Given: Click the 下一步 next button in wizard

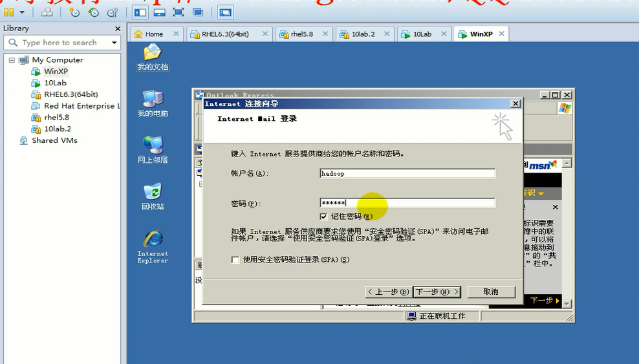Looking at the screenshot, I should pyautogui.click(x=437, y=292).
